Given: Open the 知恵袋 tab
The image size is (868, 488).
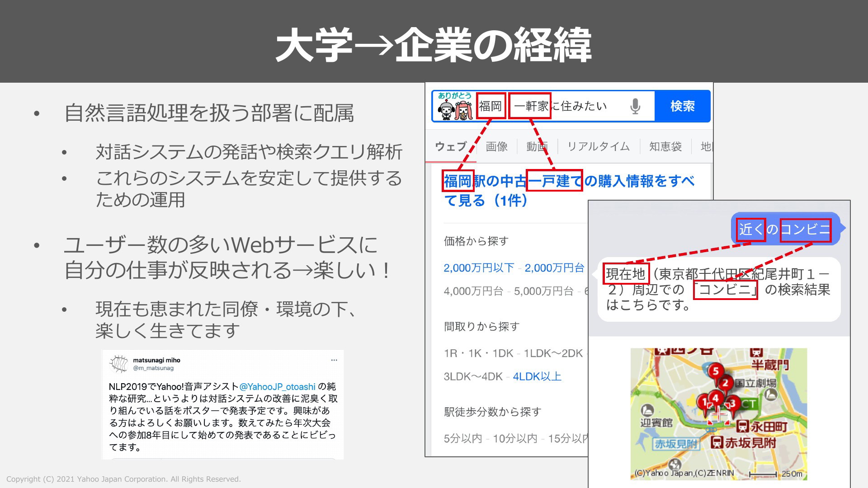Looking at the screenshot, I should click(665, 146).
